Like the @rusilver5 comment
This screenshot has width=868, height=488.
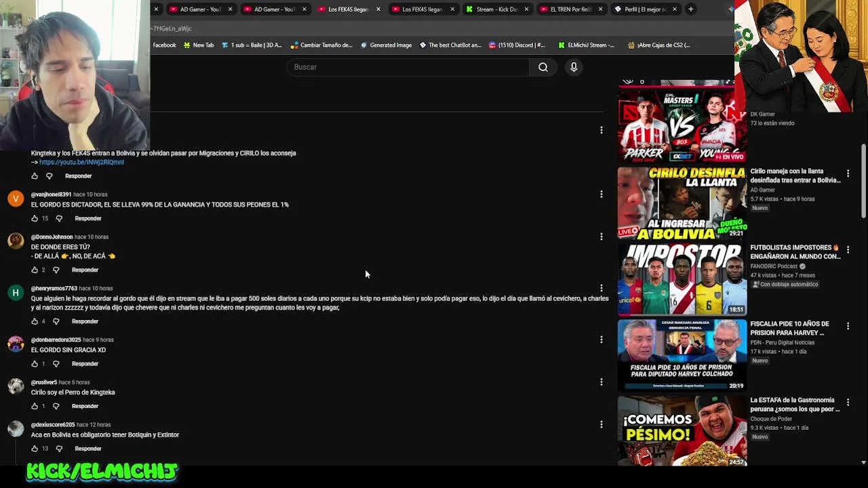pos(35,406)
